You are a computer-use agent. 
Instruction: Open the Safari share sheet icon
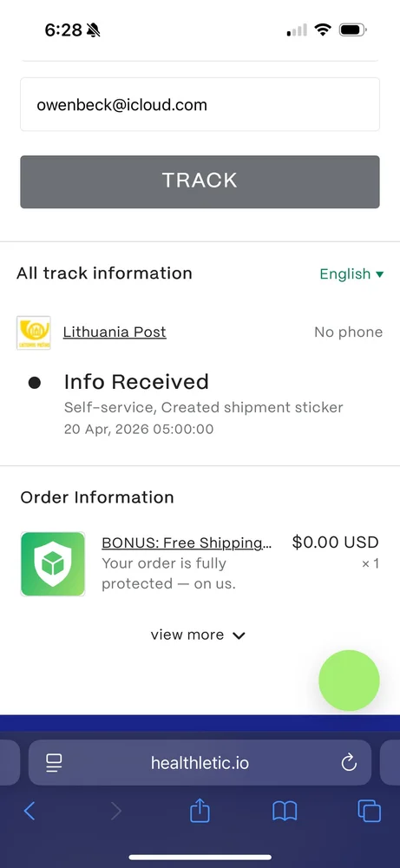tap(200, 811)
